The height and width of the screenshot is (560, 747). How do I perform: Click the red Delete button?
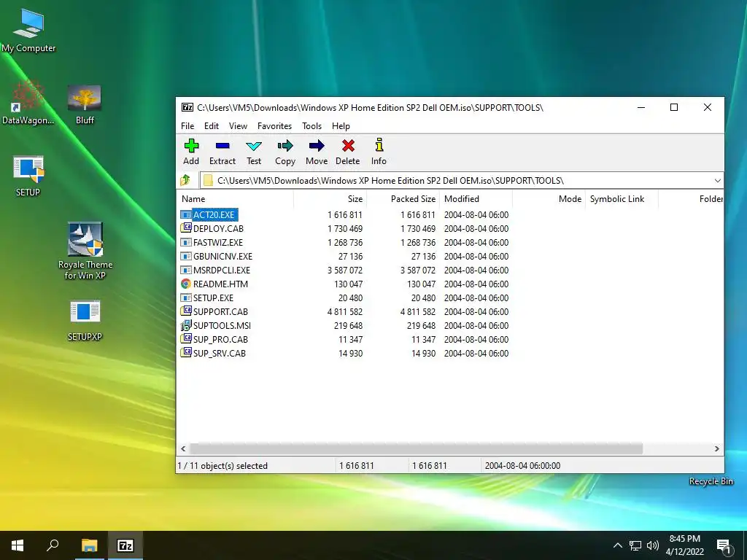(348, 152)
